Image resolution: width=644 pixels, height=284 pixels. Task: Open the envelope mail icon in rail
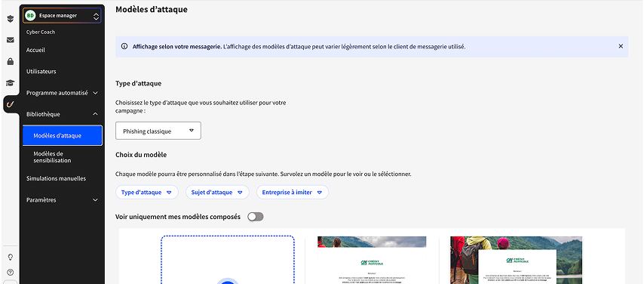(x=11, y=40)
